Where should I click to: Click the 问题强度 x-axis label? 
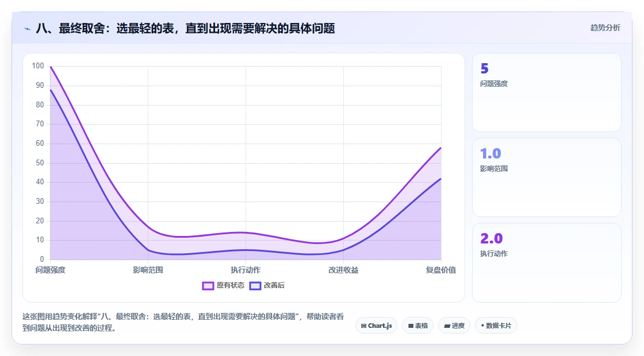coord(50,270)
